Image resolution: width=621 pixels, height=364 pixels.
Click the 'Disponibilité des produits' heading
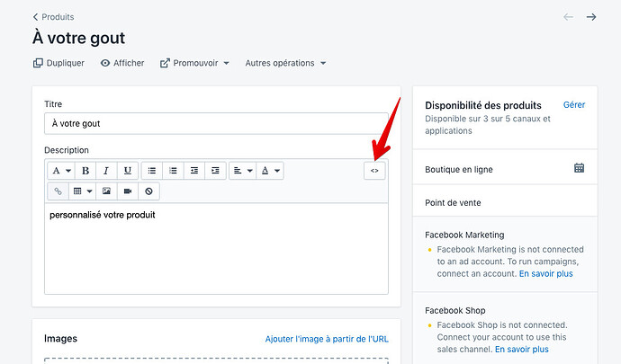pos(482,105)
